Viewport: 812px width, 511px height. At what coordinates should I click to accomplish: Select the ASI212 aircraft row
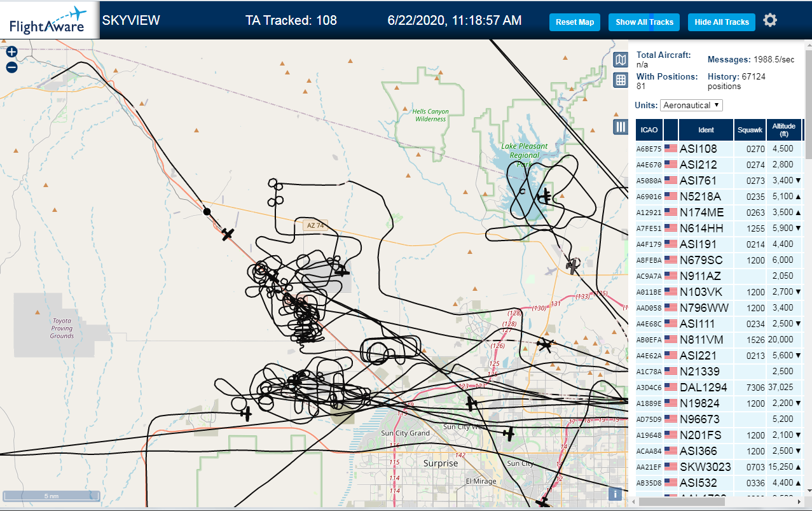(x=719, y=165)
